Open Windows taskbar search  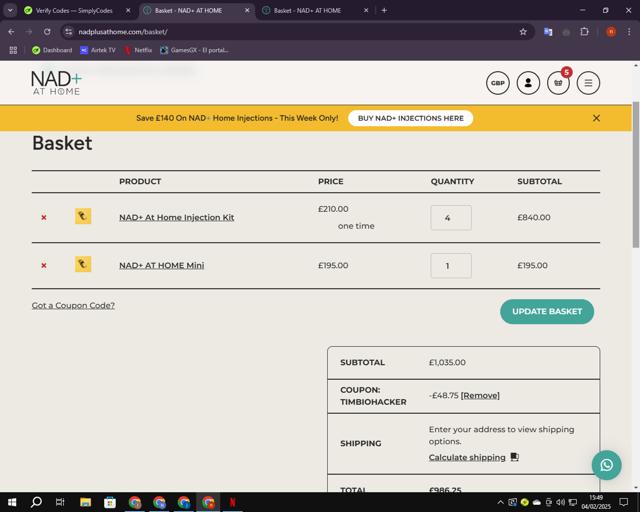pyautogui.click(x=36, y=502)
